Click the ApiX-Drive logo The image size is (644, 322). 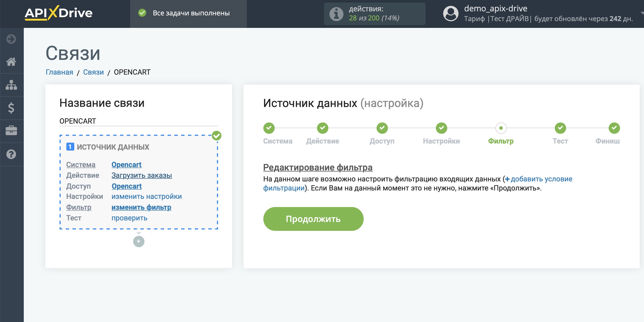pyautogui.click(x=58, y=13)
